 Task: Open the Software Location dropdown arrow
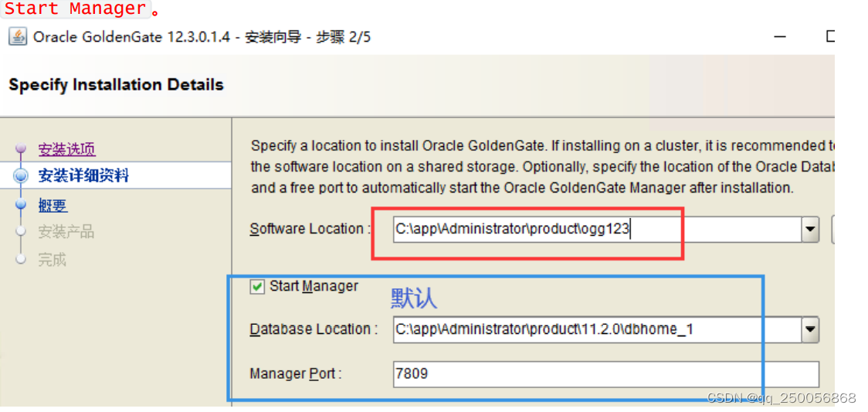click(810, 230)
